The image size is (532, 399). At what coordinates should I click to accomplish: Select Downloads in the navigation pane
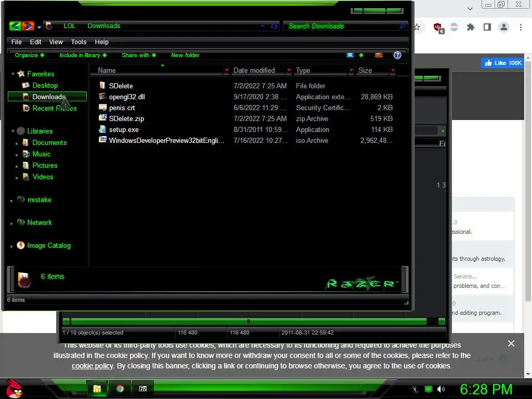[x=47, y=97]
